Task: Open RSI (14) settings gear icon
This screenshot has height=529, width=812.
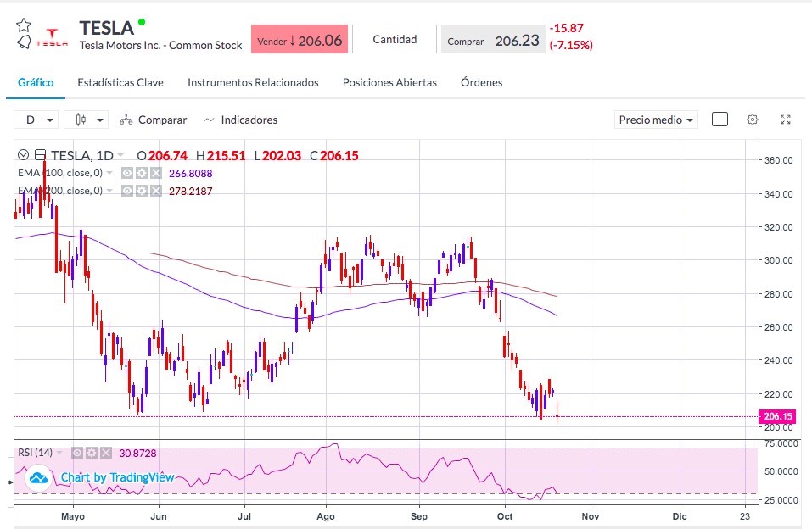Action: coord(92,453)
